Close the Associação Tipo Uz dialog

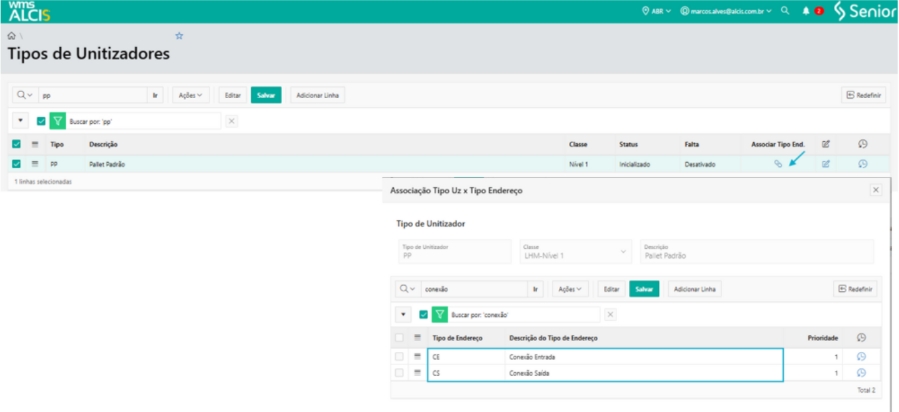point(875,190)
